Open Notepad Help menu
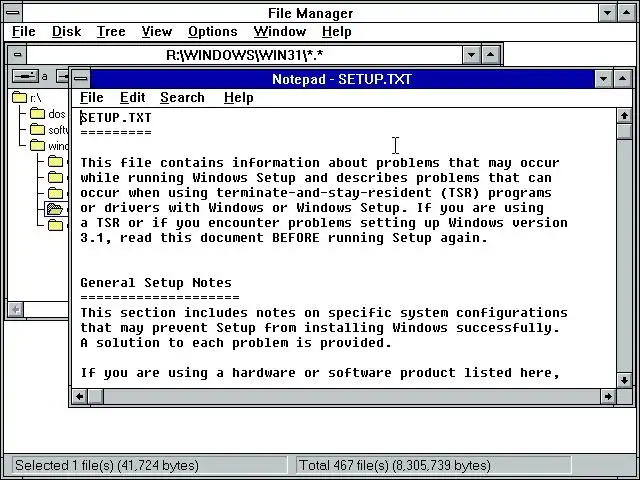The height and width of the screenshot is (480, 640). (x=239, y=98)
